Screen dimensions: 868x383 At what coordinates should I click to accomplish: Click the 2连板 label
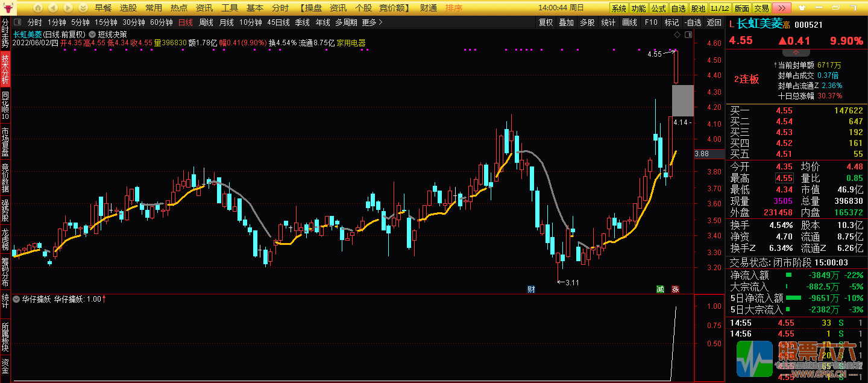coord(746,79)
